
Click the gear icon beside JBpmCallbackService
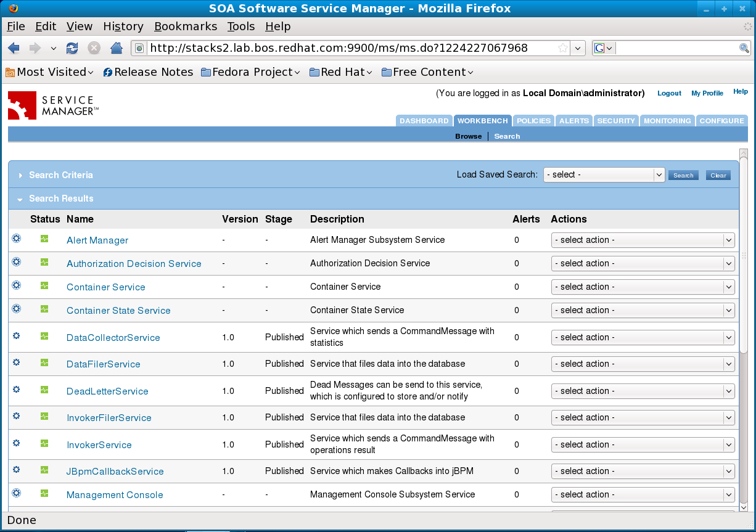[17, 470]
